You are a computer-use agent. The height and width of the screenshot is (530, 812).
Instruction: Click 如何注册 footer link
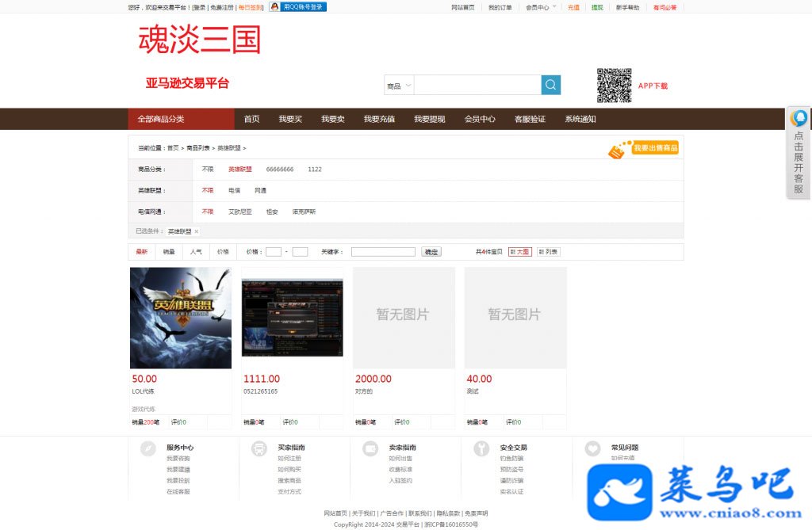[x=289, y=459]
